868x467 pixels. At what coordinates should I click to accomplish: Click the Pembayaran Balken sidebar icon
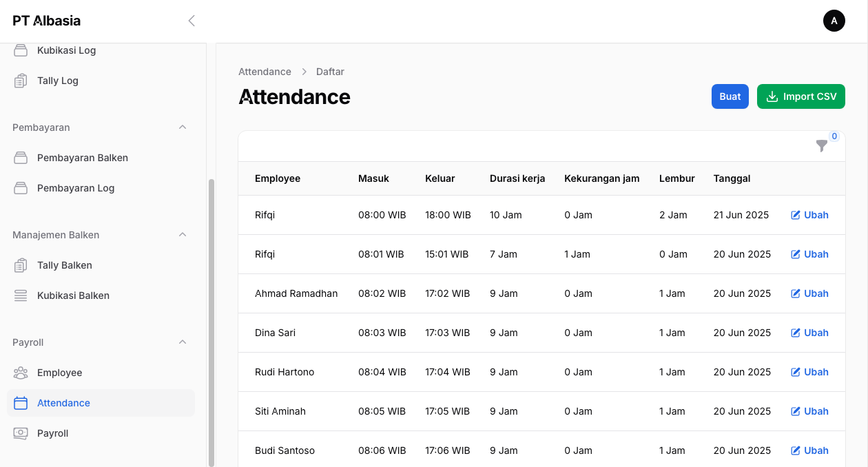21,158
